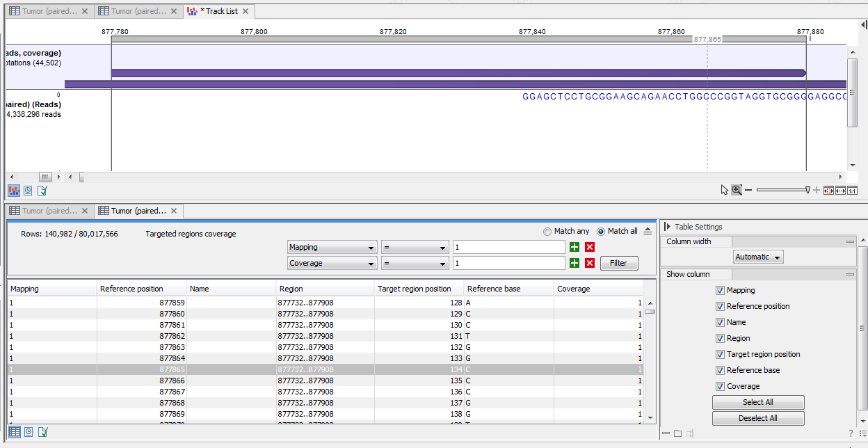The height and width of the screenshot is (448, 868).
Task: Select the Match any radio button
Action: click(x=547, y=232)
